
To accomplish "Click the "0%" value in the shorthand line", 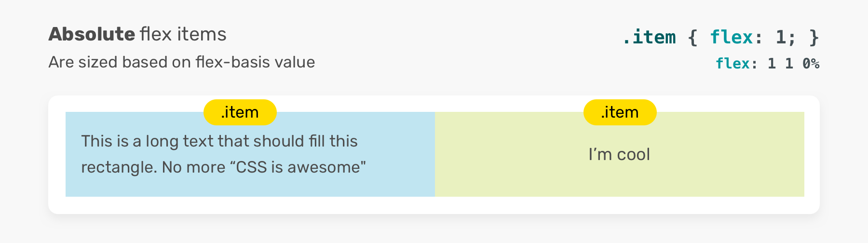I will (811, 64).
